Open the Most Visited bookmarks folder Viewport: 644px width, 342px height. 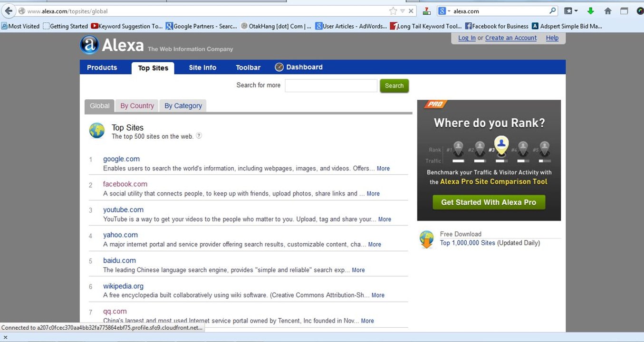(20, 26)
